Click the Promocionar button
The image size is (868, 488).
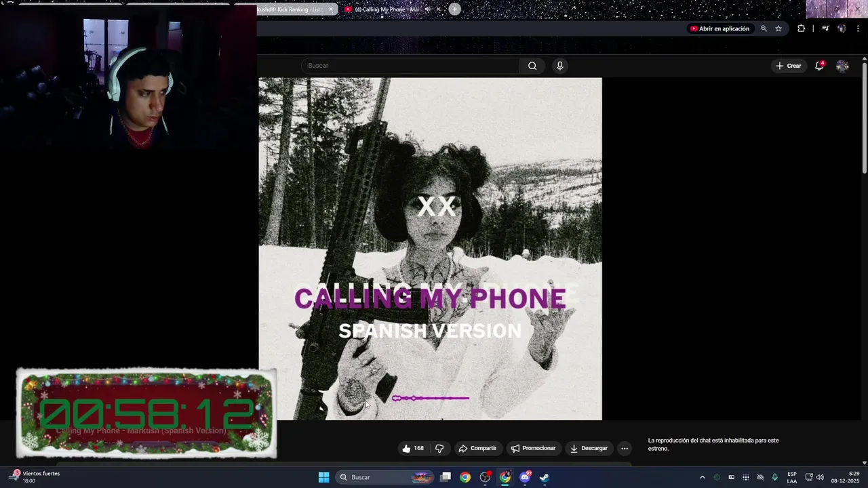(x=534, y=448)
